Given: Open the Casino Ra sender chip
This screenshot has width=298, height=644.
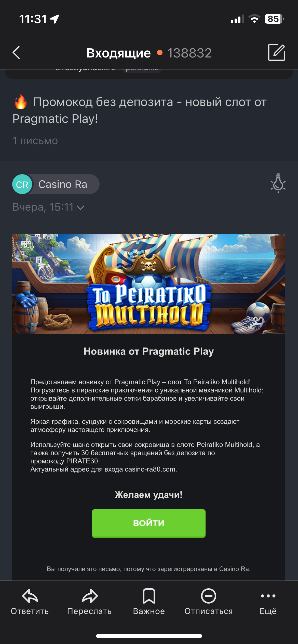Looking at the screenshot, I should (56, 184).
